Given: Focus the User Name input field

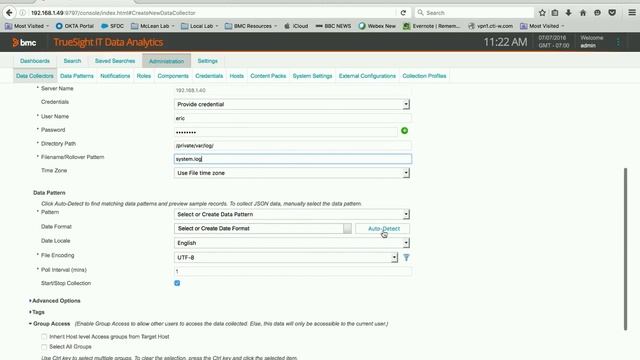Looking at the screenshot, I should (293, 118).
